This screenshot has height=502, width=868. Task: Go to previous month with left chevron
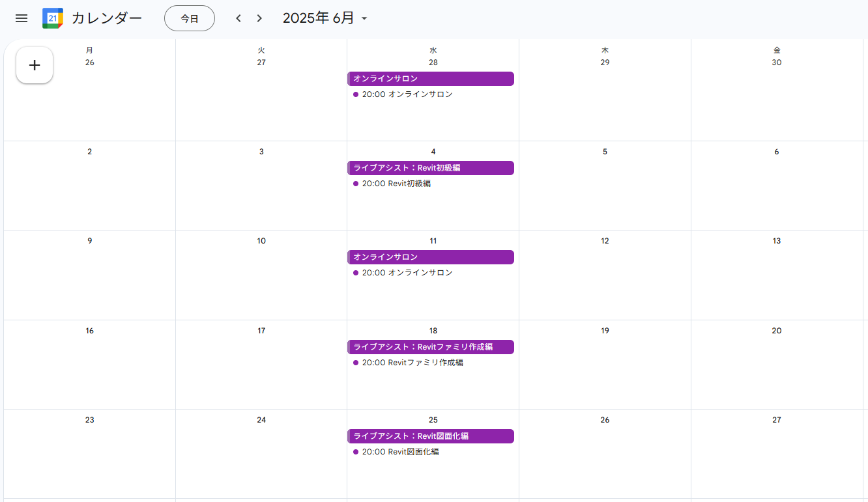pyautogui.click(x=239, y=18)
